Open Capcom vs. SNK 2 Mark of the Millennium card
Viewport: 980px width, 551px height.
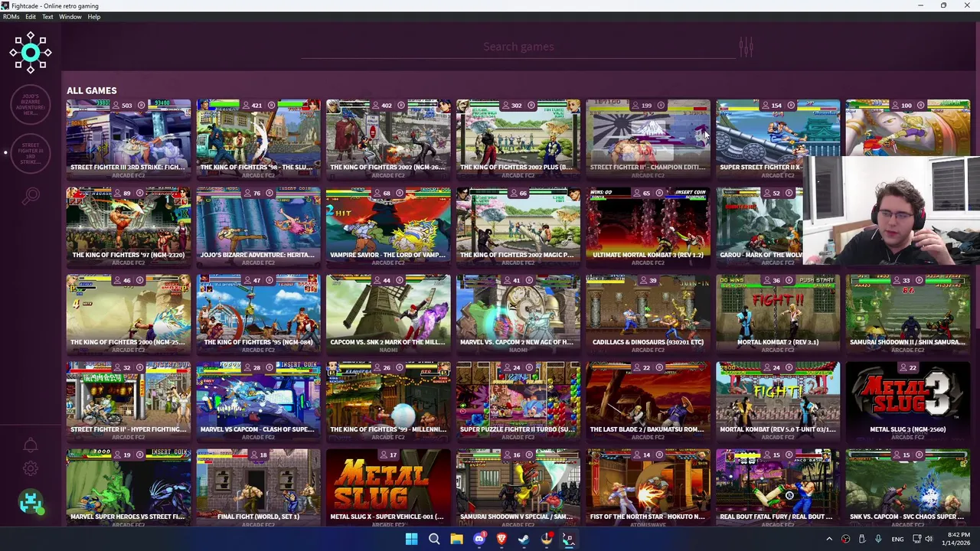[388, 314]
